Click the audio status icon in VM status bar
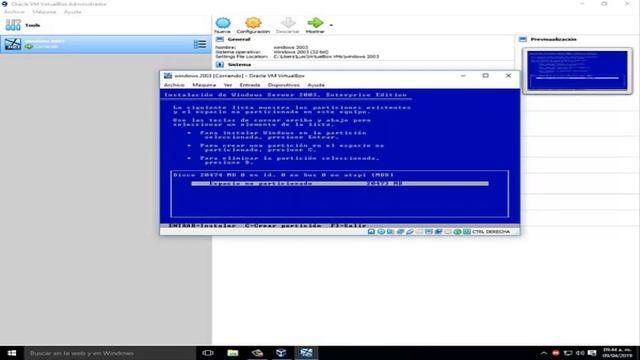This screenshot has width=640, height=360. coord(391,231)
